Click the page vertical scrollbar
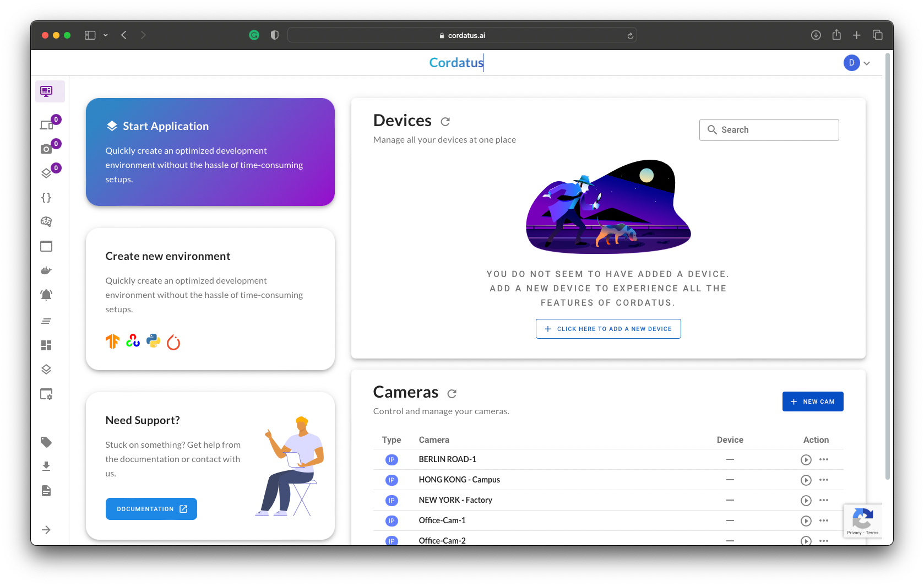This screenshot has width=924, height=586. click(x=887, y=267)
